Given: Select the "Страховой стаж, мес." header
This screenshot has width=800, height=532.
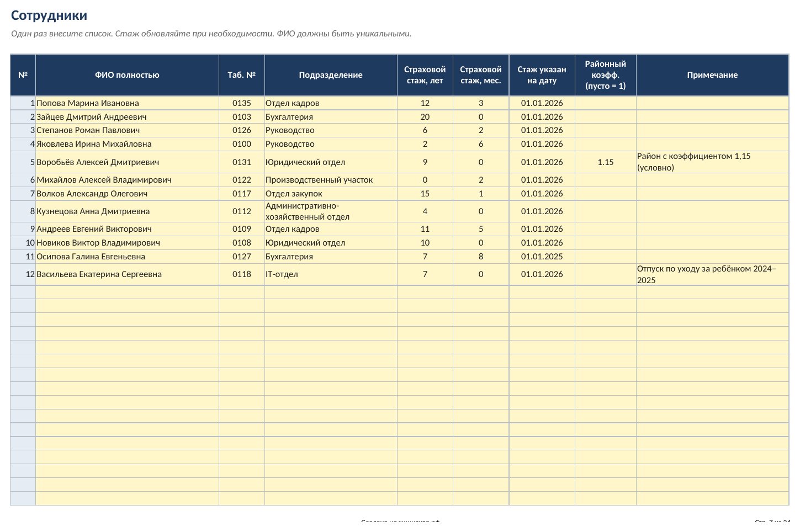Looking at the screenshot, I should tap(481, 75).
